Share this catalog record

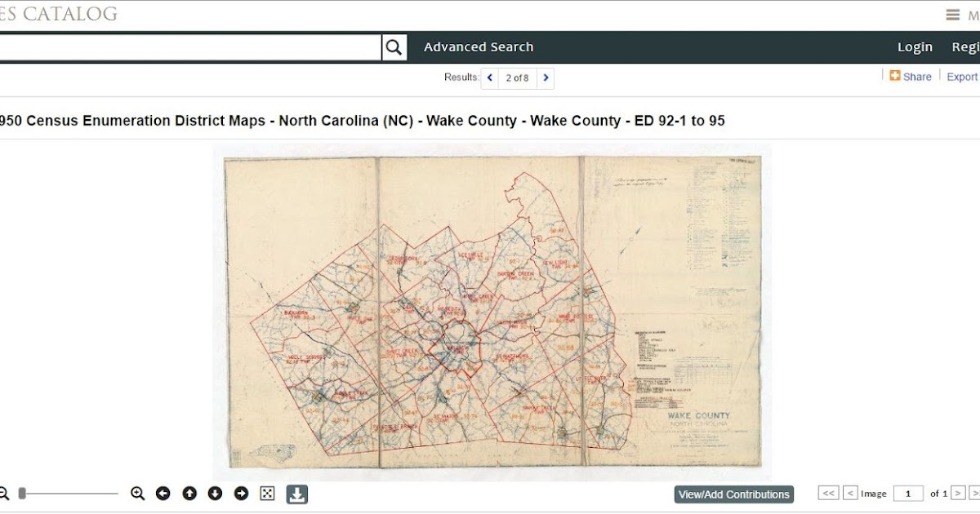[910, 76]
